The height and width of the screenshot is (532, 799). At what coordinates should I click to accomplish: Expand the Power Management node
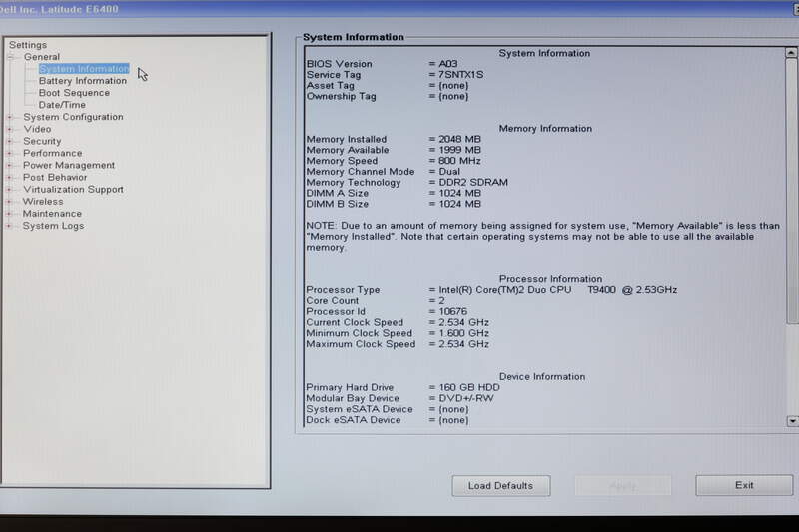point(10,166)
